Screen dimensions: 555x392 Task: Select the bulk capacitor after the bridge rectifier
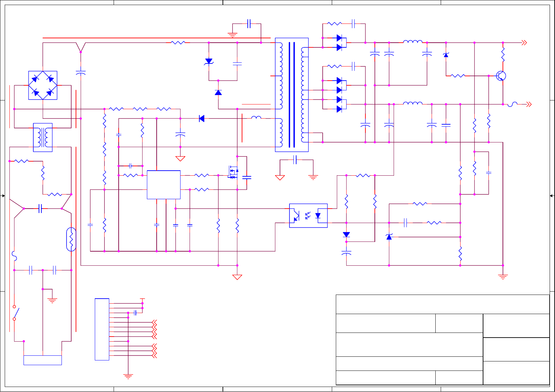pos(81,73)
